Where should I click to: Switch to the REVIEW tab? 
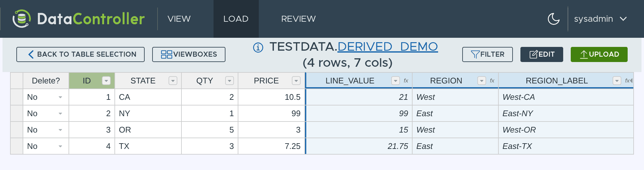pyautogui.click(x=298, y=19)
